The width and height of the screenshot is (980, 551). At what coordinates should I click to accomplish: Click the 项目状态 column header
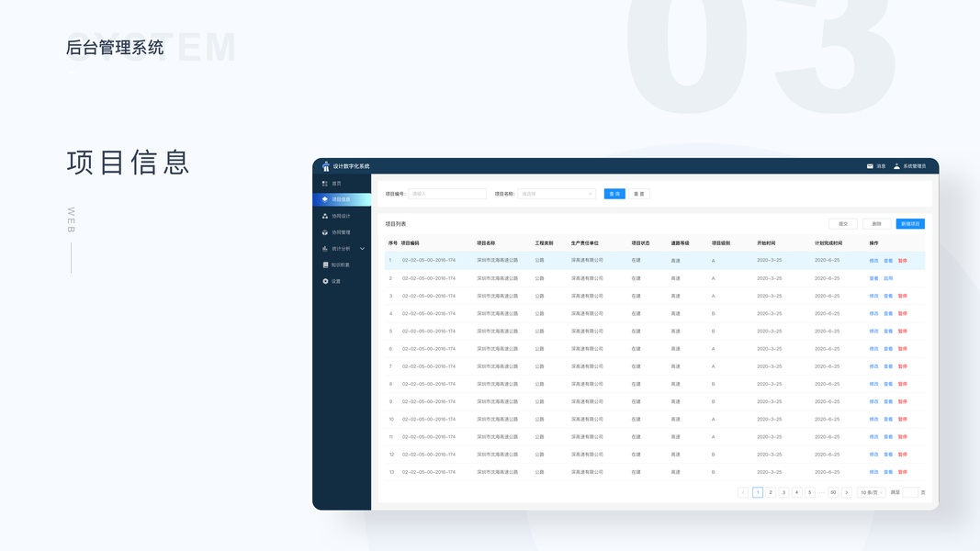[x=640, y=243]
